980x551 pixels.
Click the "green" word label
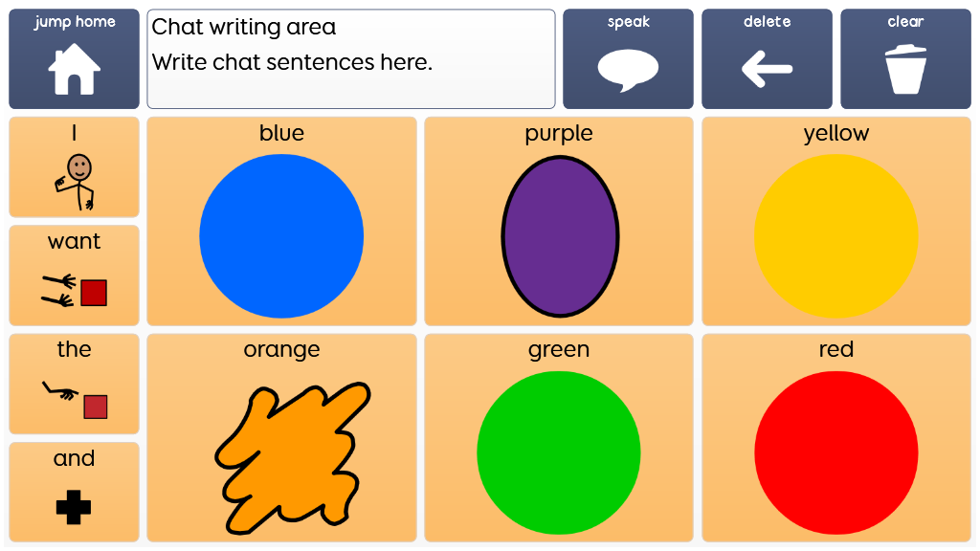559,350
